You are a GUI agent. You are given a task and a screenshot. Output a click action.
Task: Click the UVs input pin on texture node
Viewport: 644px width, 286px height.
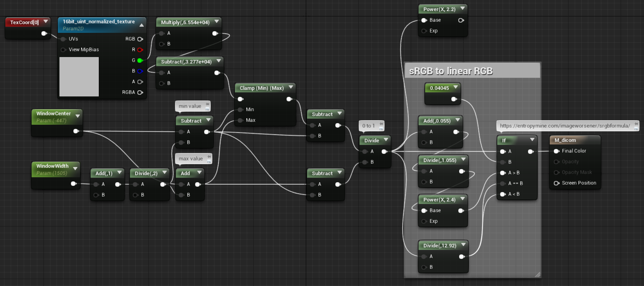coord(63,39)
